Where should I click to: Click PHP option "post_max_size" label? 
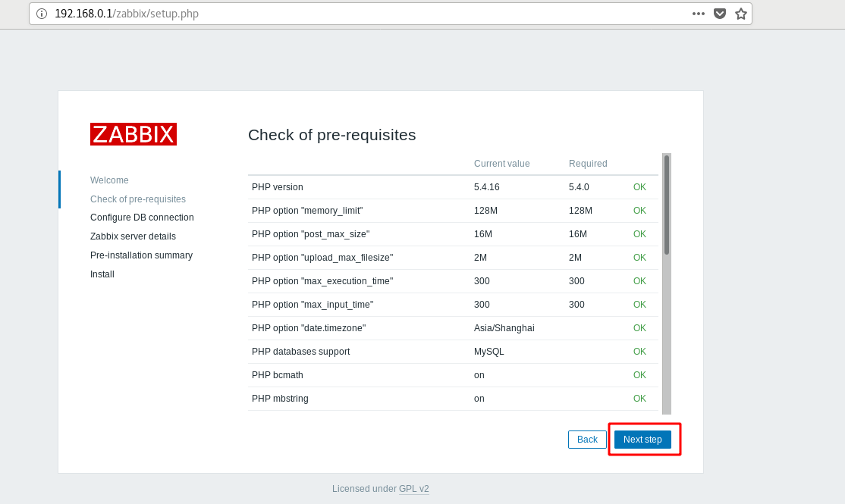click(310, 233)
